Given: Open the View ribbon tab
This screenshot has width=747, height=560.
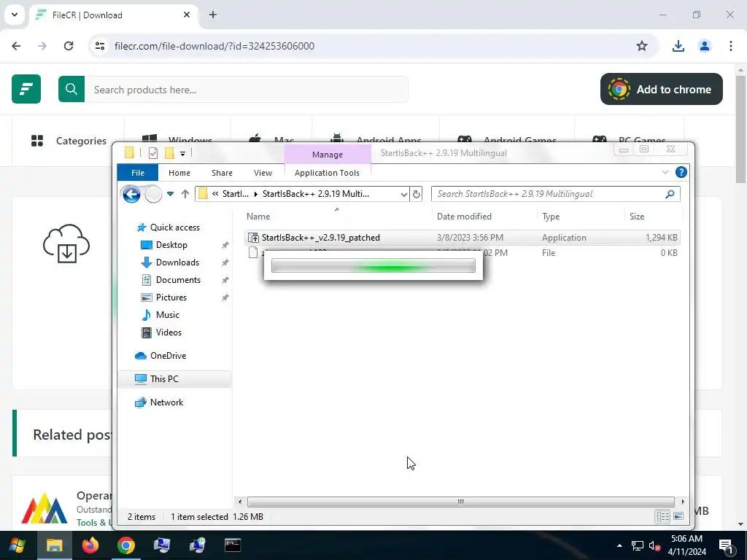Looking at the screenshot, I should (263, 173).
